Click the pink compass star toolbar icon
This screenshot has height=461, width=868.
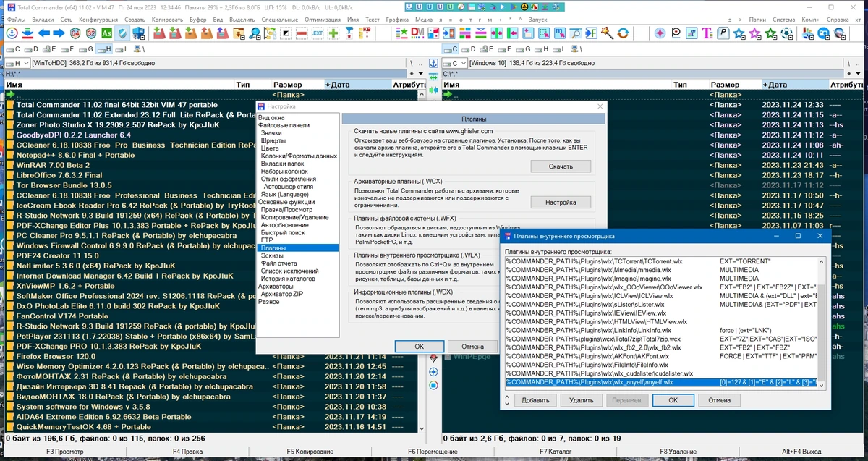pyautogui.click(x=660, y=33)
